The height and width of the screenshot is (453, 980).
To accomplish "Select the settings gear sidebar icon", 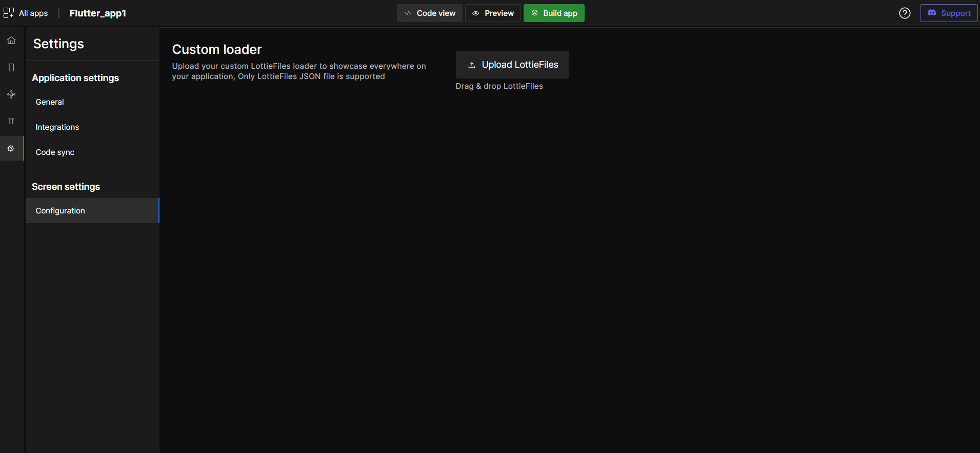I will click(11, 148).
